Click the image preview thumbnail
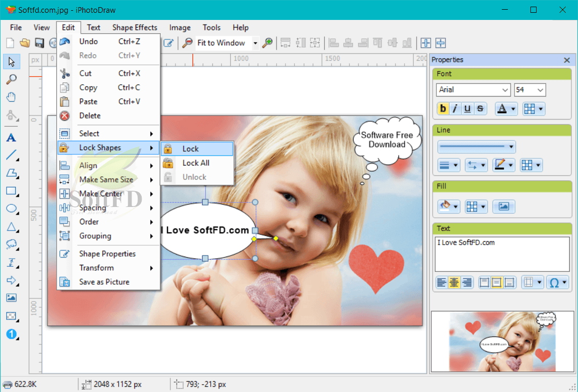Image resolution: width=578 pixels, height=392 pixels. pyautogui.click(x=502, y=341)
